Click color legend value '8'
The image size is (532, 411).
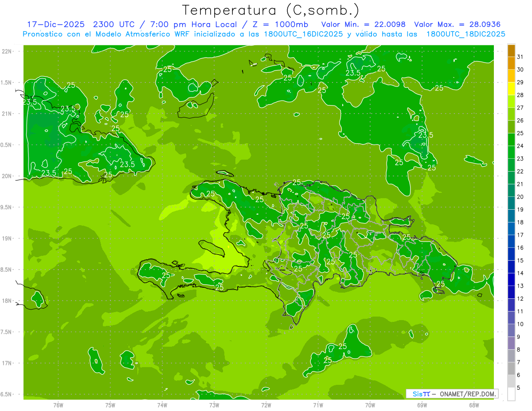pos(519,349)
